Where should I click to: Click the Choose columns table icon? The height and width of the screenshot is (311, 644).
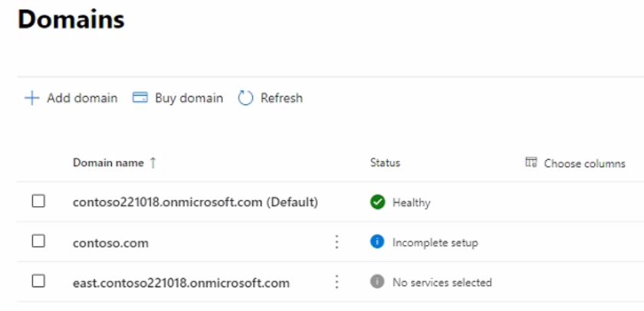tap(531, 162)
